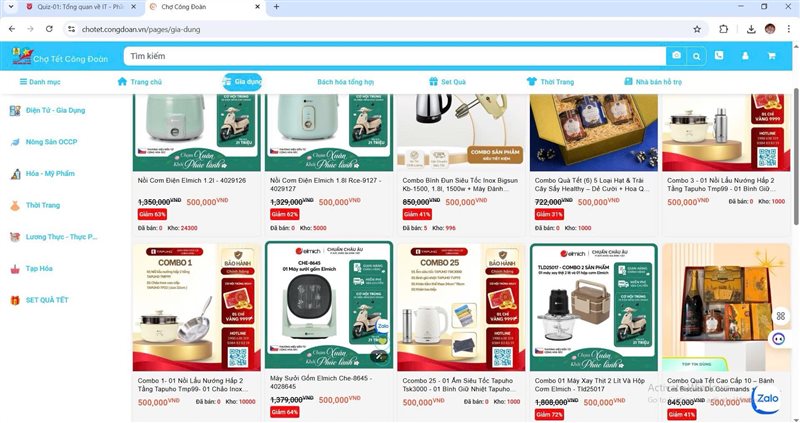Open the browser extensions puzzle icon

pyautogui.click(x=723, y=29)
